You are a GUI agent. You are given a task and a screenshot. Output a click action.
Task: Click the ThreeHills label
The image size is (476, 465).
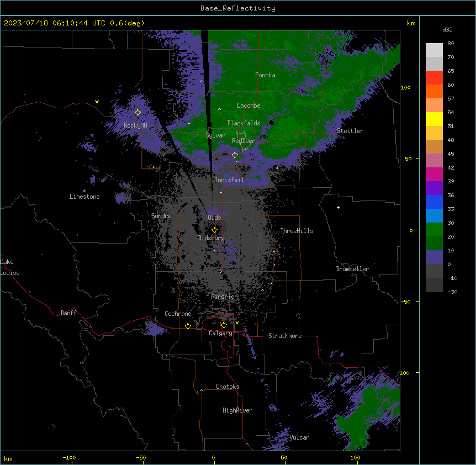(x=297, y=231)
